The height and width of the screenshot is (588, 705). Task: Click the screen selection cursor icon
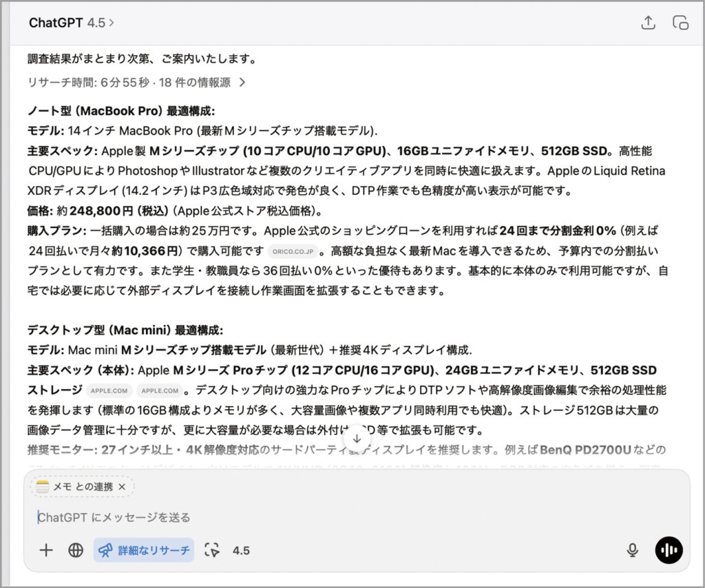coord(212,550)
